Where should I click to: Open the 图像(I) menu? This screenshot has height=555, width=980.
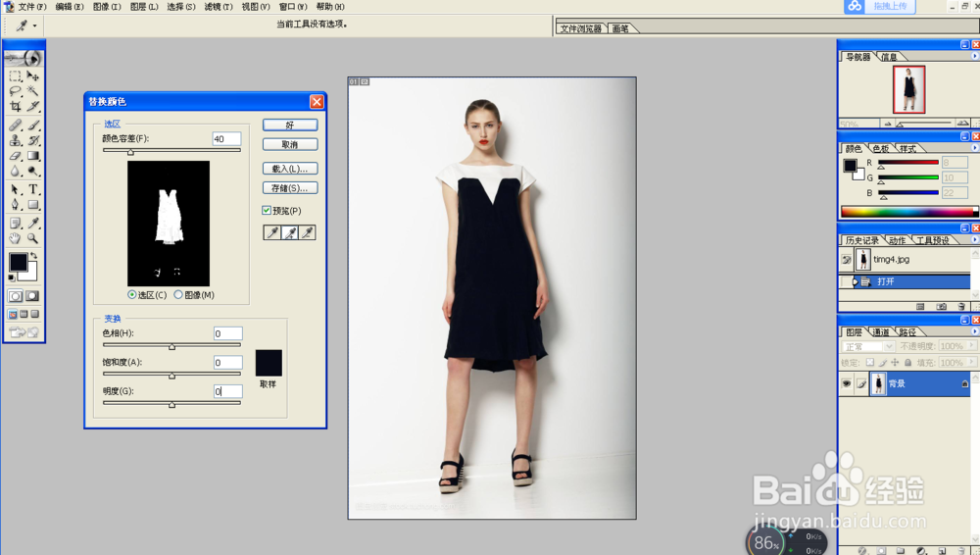106,6
